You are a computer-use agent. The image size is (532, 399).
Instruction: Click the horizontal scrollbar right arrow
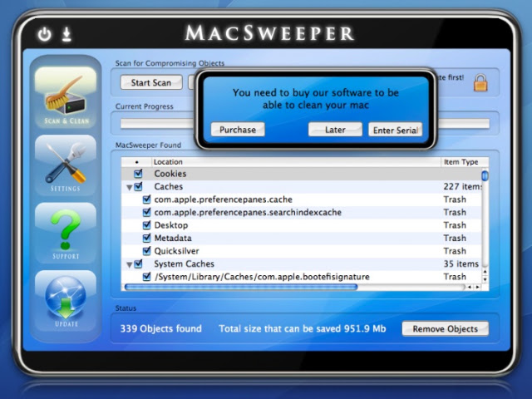click(478, 287)
